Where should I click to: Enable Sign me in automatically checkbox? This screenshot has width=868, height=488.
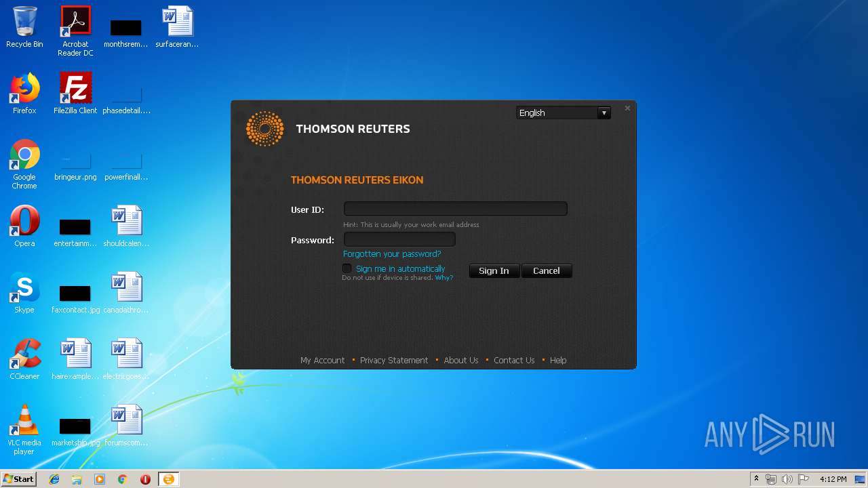coord(347,268)
